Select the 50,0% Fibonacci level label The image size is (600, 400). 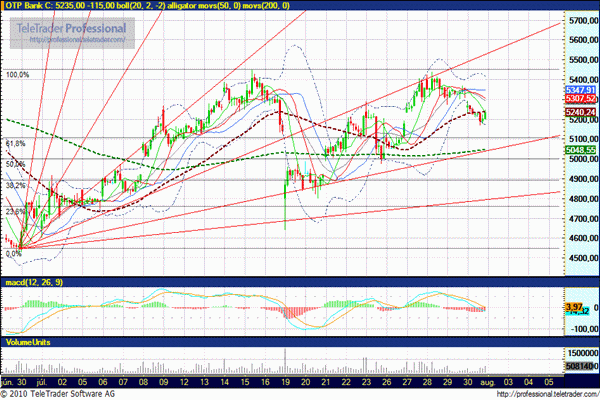tap(15, 164)
